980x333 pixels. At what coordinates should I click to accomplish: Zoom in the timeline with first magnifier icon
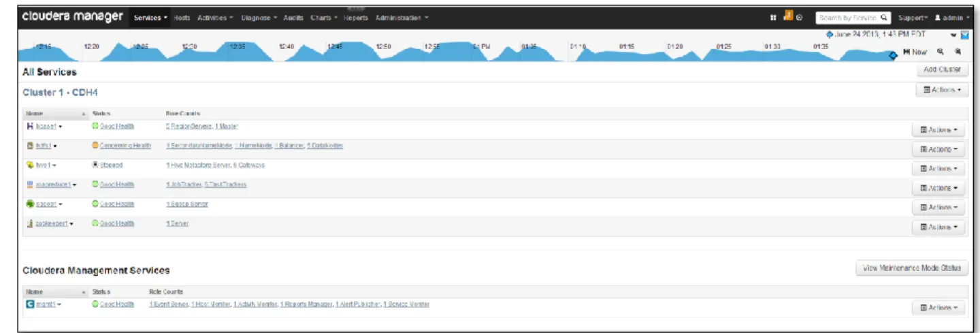coord(941,52)
